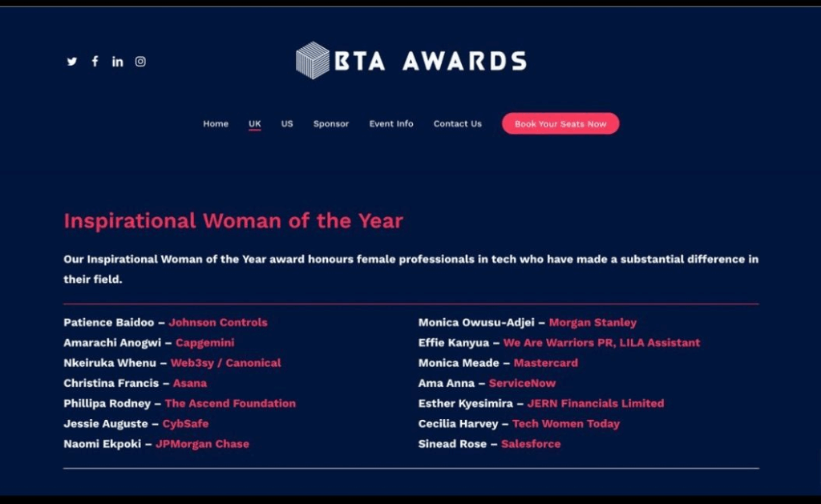Visit The Ascend Foundation link
Screen dimensions: 821x504
pyautogui.click(x=230, y=403)
